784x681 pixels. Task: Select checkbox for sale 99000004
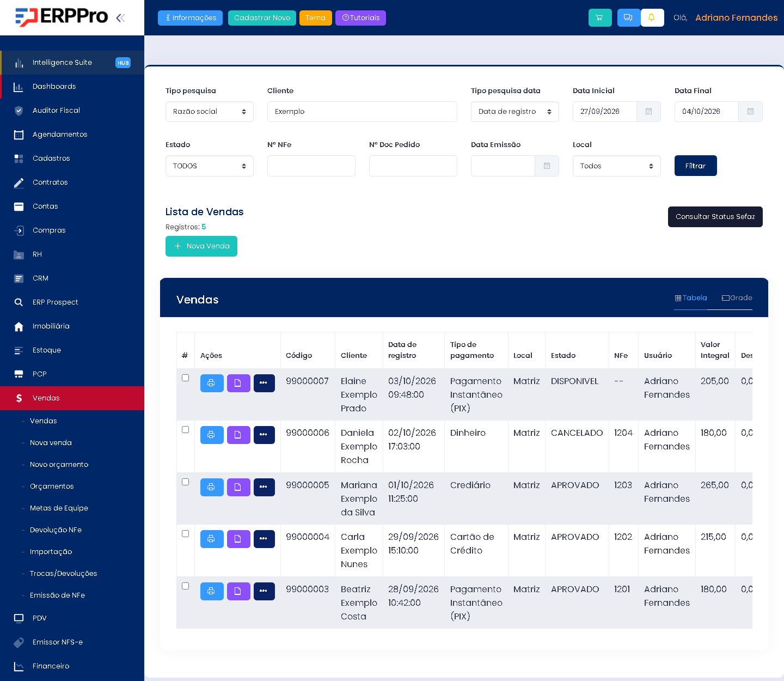[x=185, y=534]
